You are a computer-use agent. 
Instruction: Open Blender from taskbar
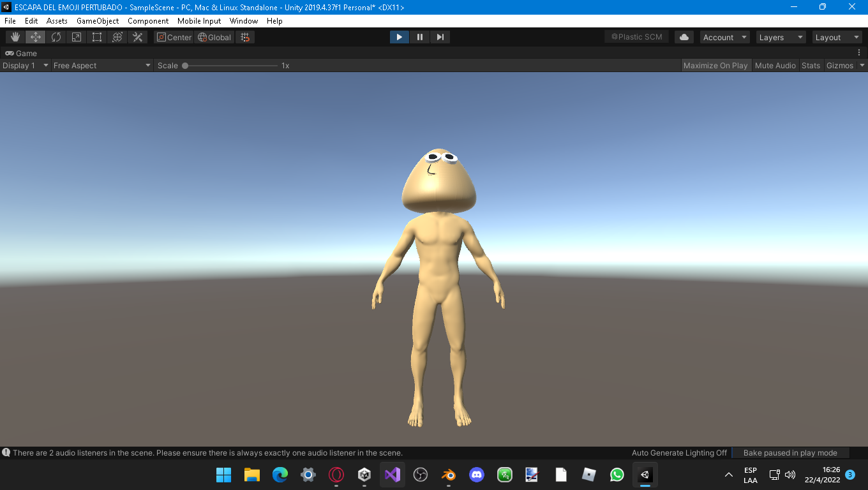(449, 475)
